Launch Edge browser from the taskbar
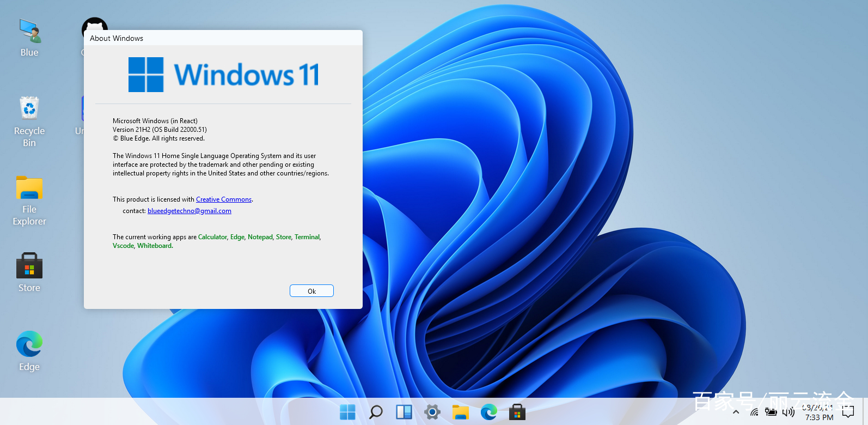868x425 pixels. click(489, 412)
